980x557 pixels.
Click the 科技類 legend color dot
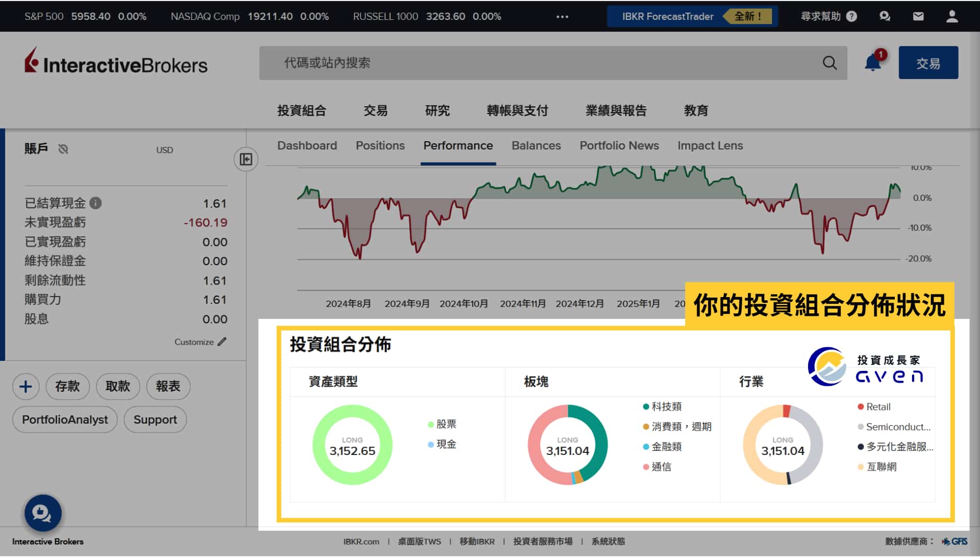(646, 406)
